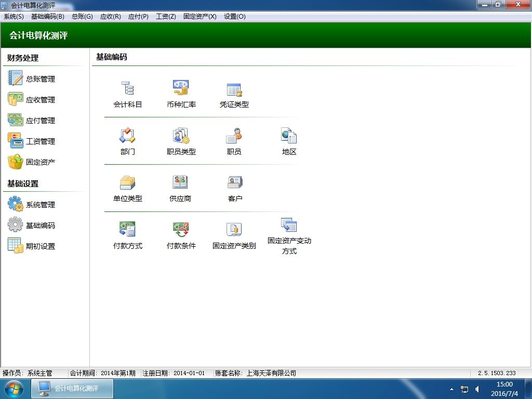Select 应收管理 in the sidebar
The width and height of the screenshot is (532, 399).
pos(31,99)
